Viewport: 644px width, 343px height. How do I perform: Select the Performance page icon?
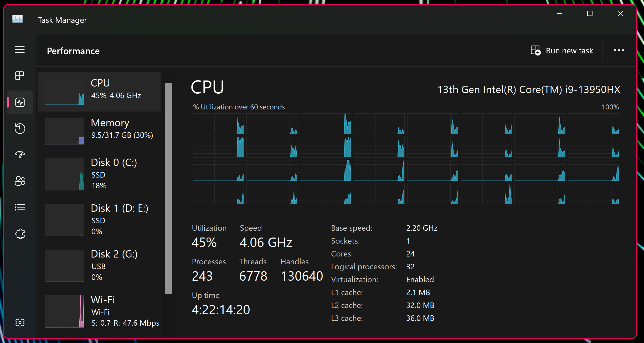pos(20,102)
